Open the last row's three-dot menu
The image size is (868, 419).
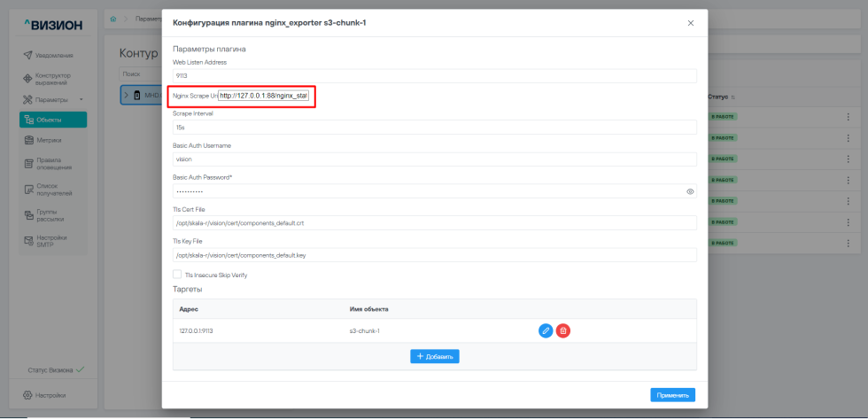848,243
